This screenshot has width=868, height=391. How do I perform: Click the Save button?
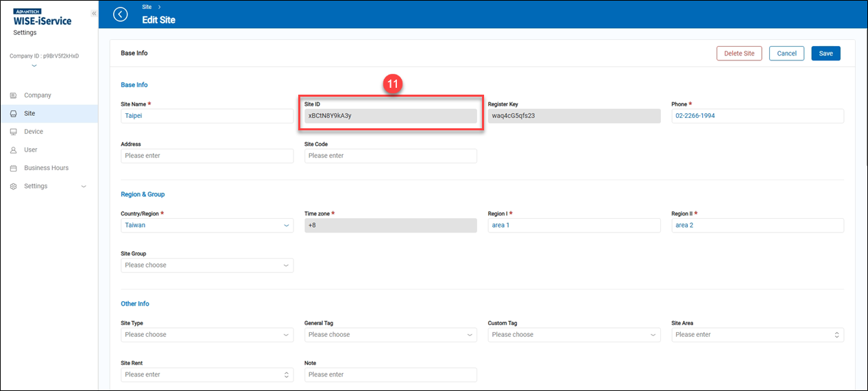pos(825,54)
